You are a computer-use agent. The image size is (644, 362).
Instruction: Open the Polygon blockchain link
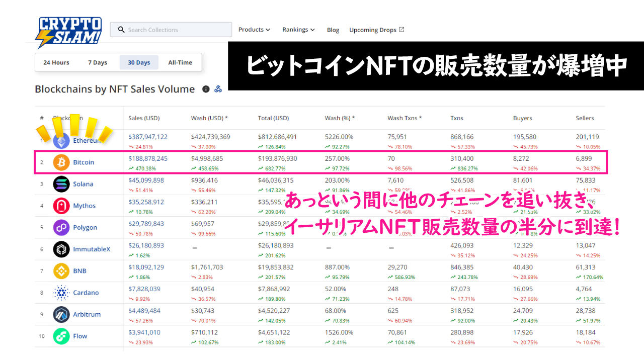(x=85, y=227)
